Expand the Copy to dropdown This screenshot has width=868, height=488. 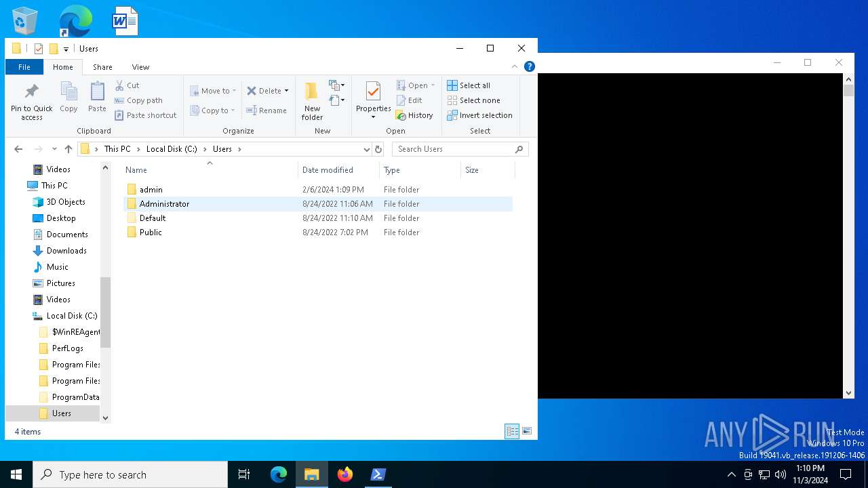pyautogui.click(x=233, y=110)
